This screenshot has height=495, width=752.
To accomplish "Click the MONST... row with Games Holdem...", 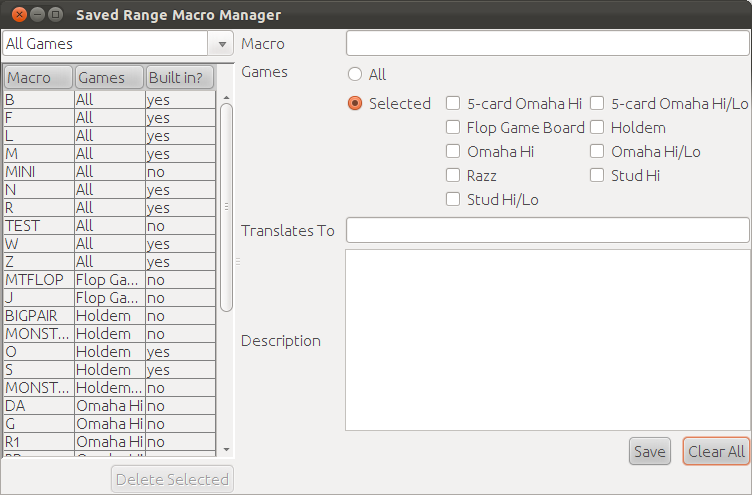I will point(110,334).
